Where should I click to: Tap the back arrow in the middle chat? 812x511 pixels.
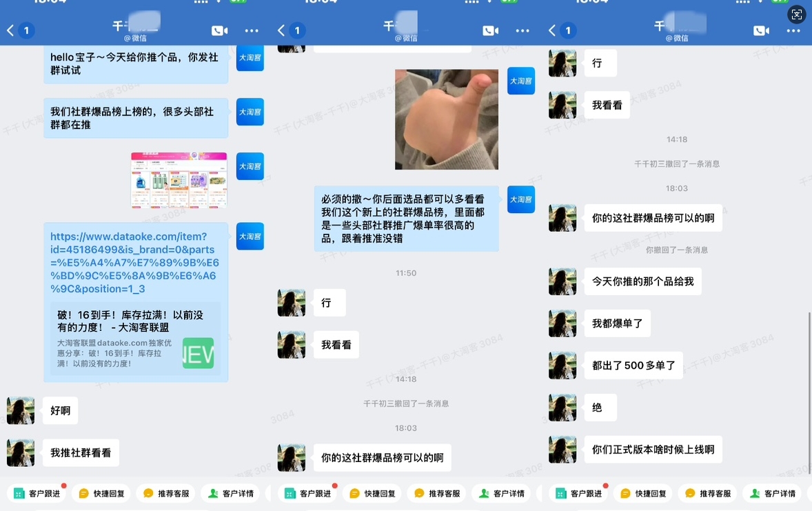click(281, 30)
